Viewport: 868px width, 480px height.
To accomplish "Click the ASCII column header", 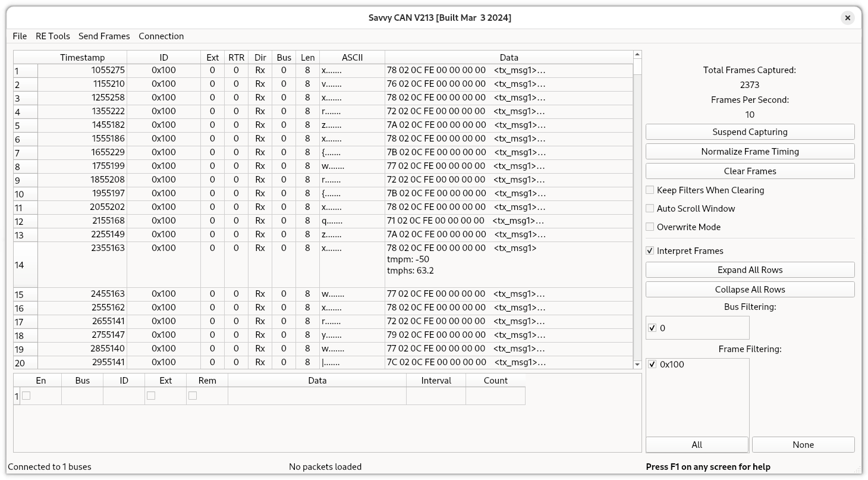I will coord(352,58).
